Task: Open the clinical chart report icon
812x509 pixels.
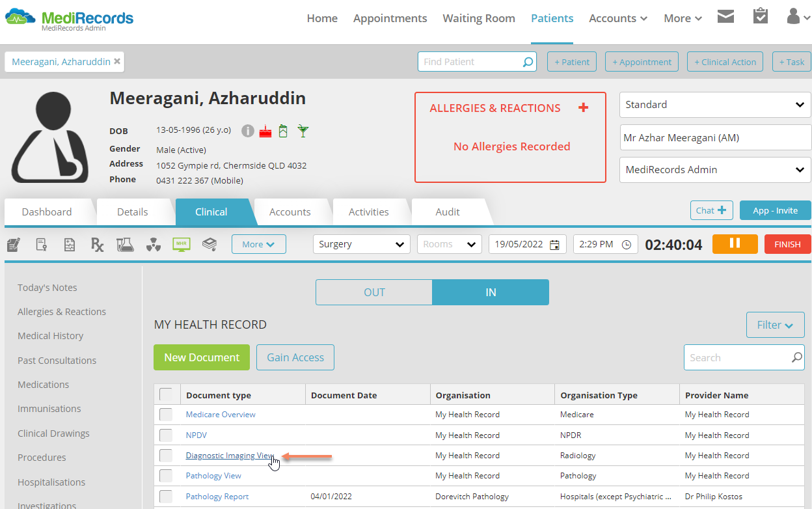Action: [x=70, y=245]
